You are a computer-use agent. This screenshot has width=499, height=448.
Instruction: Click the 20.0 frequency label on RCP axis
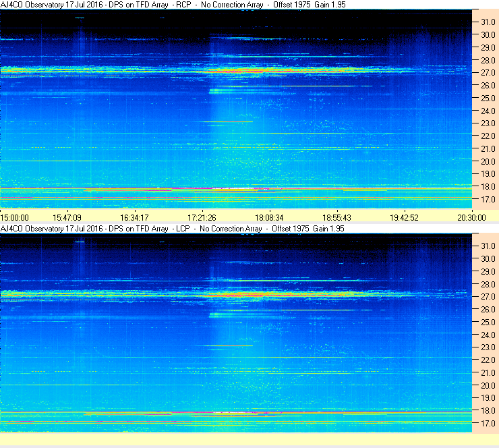[x=488, y=161]
